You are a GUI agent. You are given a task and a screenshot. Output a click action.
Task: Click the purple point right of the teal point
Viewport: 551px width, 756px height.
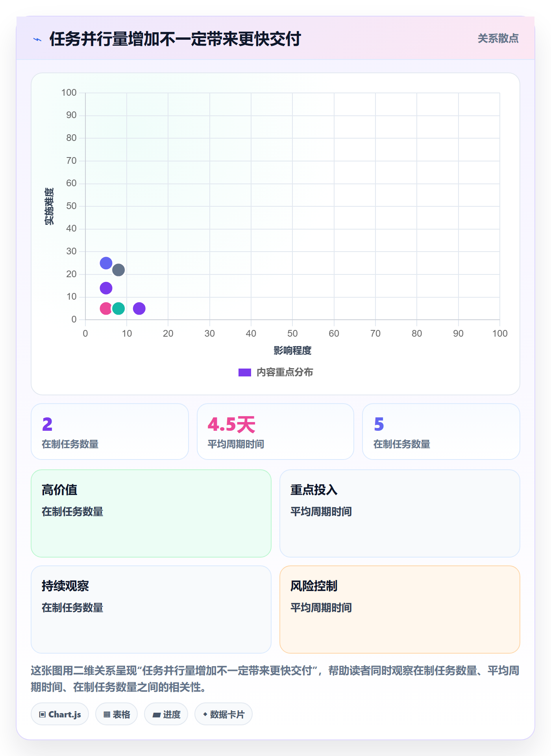(x=139, y=308)
